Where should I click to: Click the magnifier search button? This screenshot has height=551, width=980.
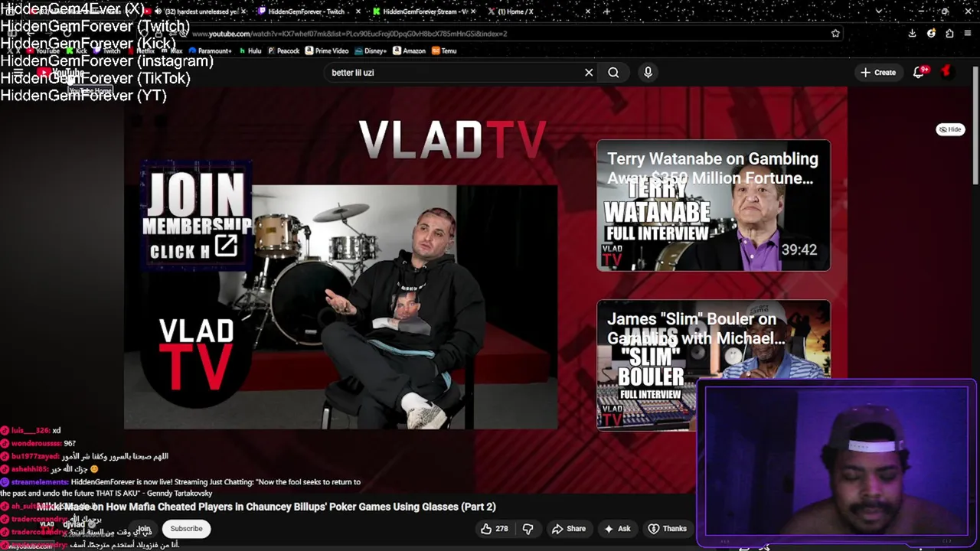coord(613,73)
